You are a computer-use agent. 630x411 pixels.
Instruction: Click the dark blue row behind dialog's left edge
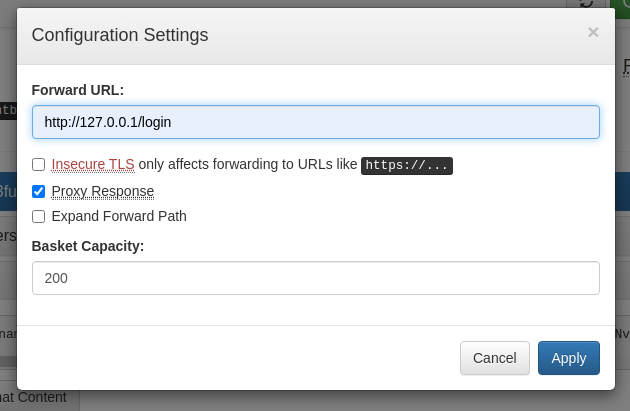[8, 191]
